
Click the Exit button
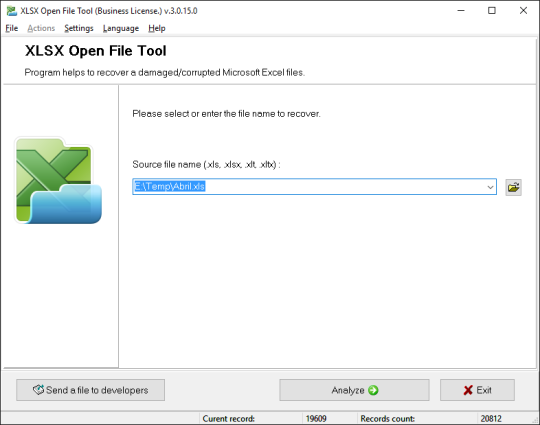[477, 390]
